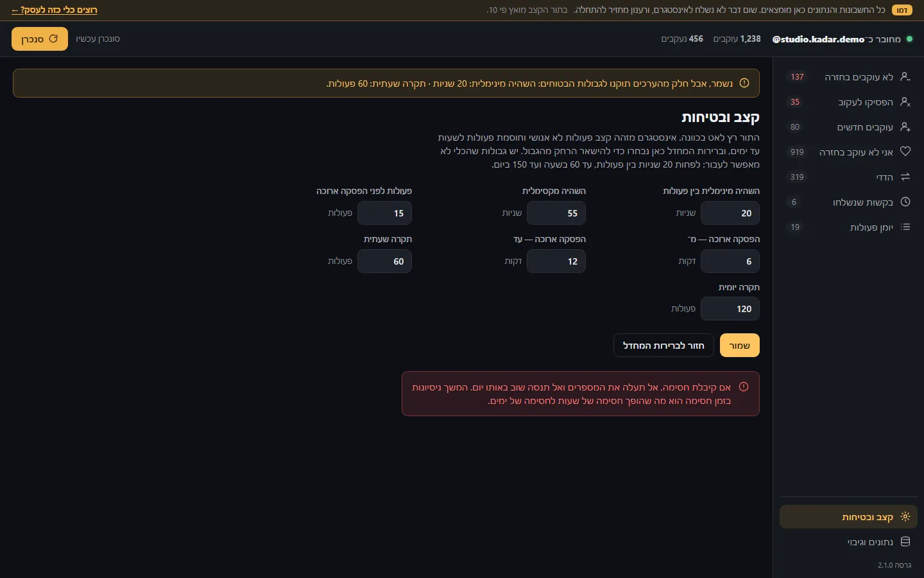Reset values via "חזור לברירת המחדל"
This screenshot has height=578, width=924.
click(663, 346)
